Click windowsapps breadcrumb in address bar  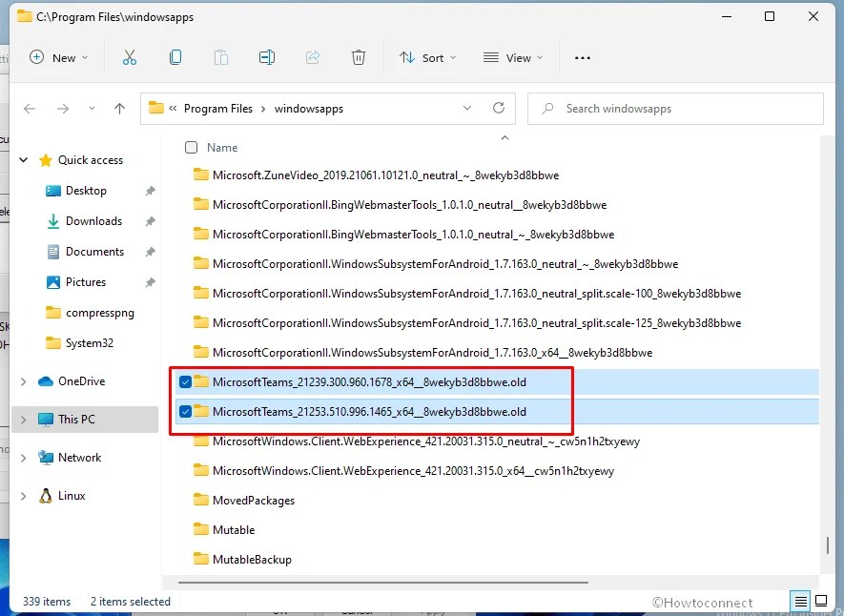[x=308, y=109]
